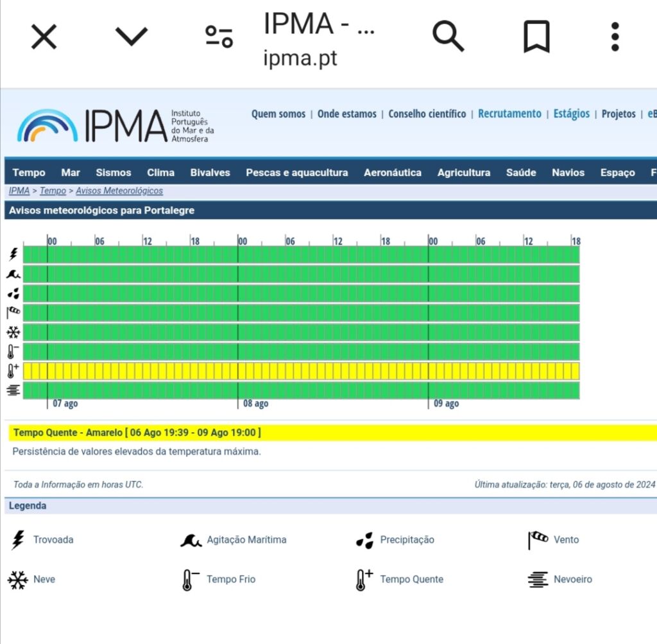The height and width of the screenshot is (644, 657).
Task: Expand the downward chevron in browser bar
Action: [x=132, y=37]
